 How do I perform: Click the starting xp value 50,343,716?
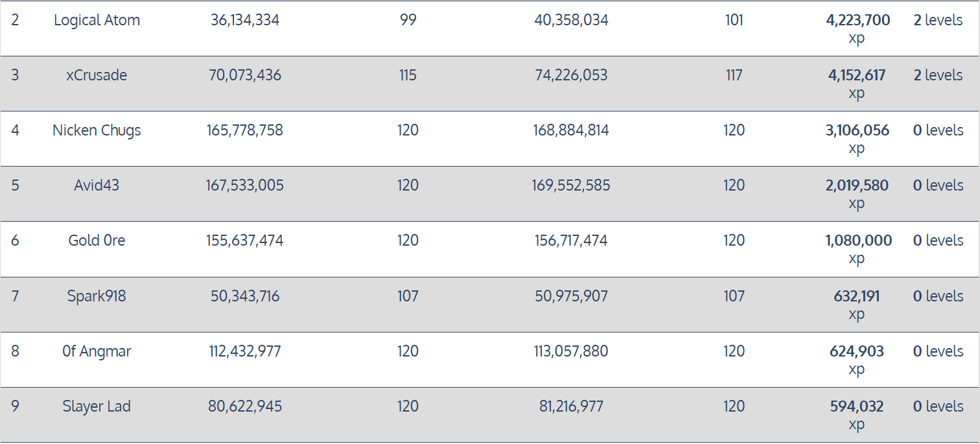click(245, 296)
